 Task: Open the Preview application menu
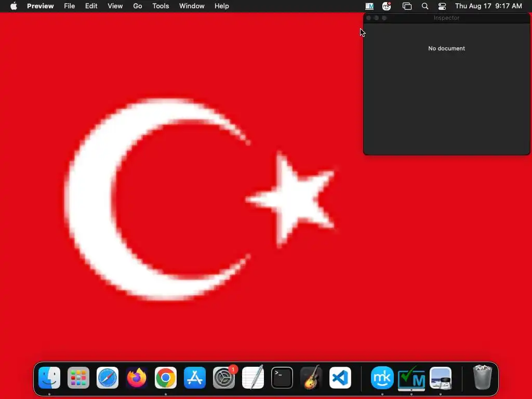tap(41, 6)
